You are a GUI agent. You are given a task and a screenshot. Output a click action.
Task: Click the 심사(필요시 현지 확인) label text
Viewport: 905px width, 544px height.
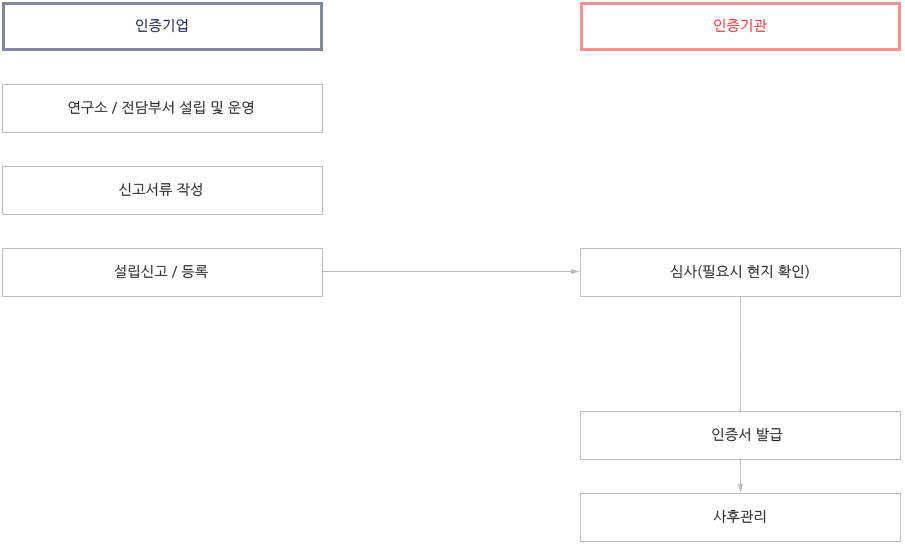tap(740, 271)
